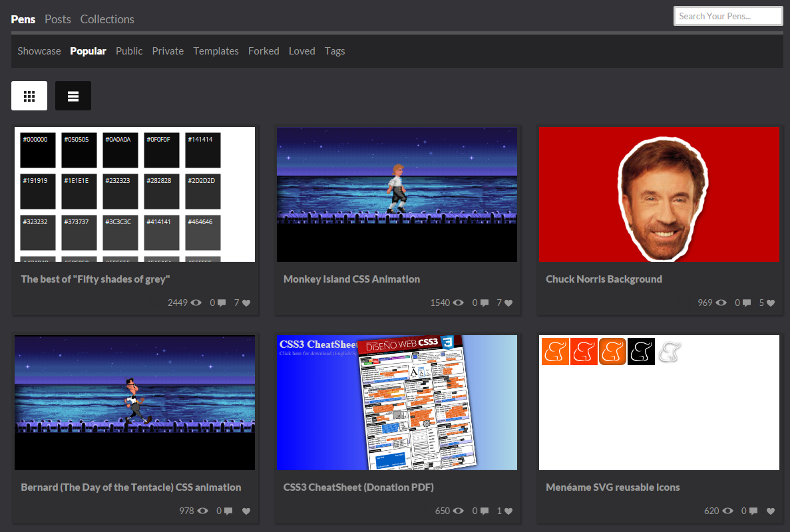790x532 pixels.
Task: Click the heart icon on Monkey Island pen
Action: [x=508, y=303]
